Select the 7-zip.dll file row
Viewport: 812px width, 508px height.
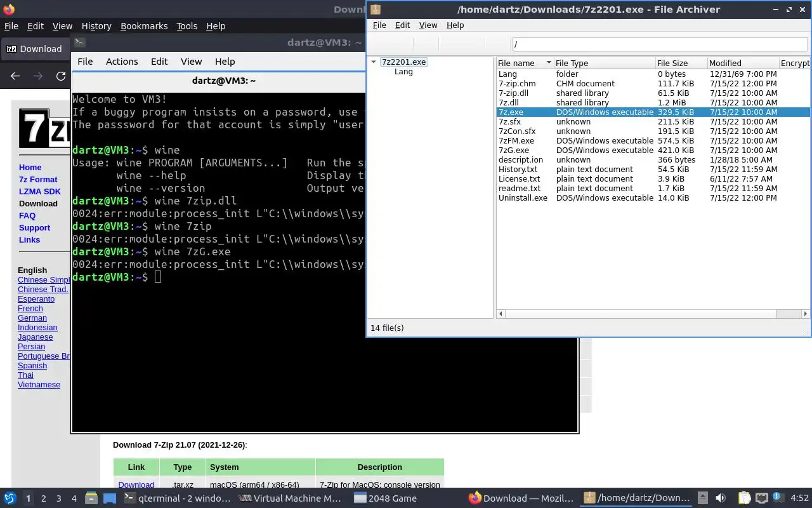click(x=653, y=93)
